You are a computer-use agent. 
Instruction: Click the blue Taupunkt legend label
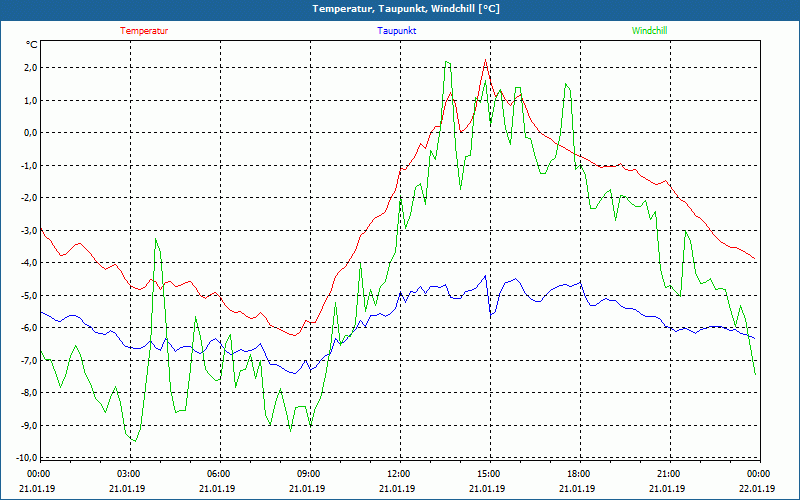pos(396,31)
